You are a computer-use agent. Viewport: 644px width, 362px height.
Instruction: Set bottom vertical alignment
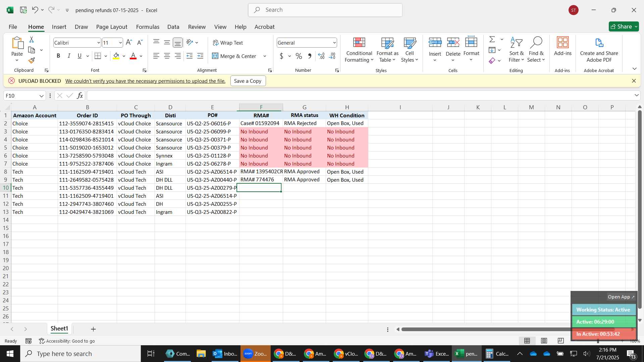178,43
